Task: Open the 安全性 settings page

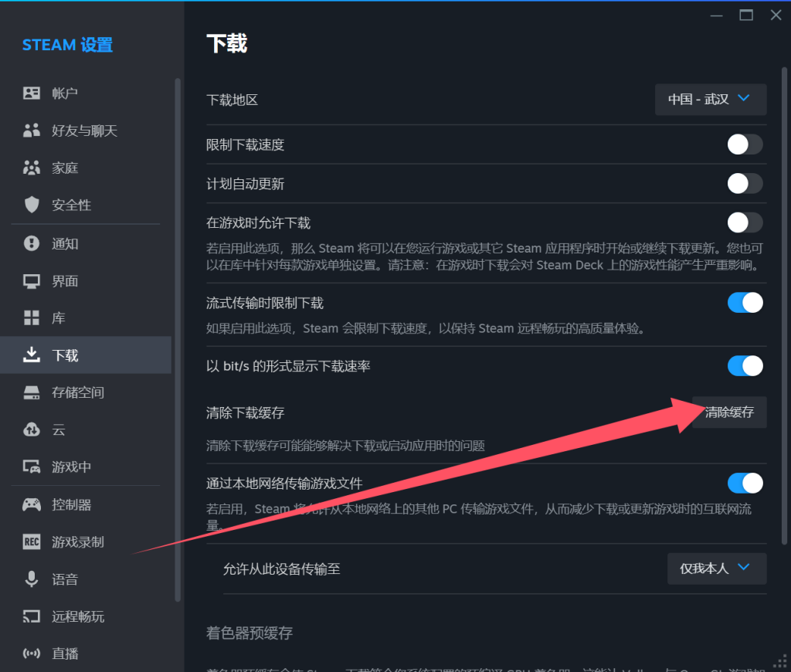Action: tap(86, 205)
